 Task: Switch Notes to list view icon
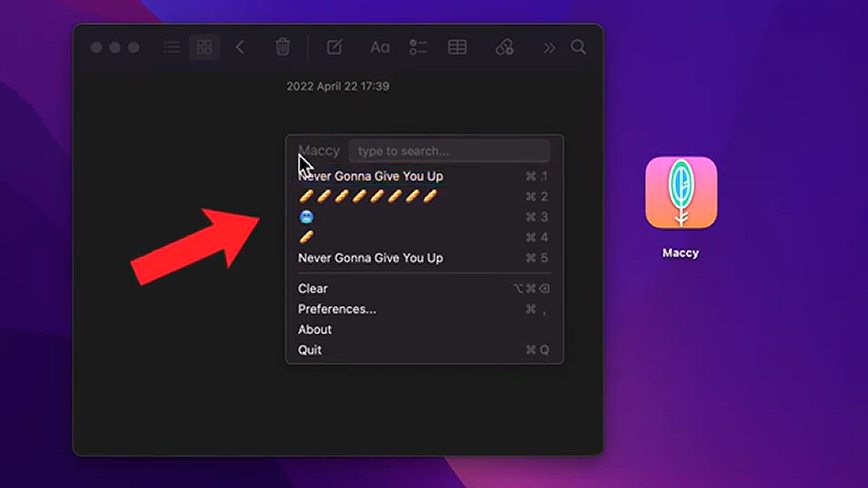tap(172, 47)
